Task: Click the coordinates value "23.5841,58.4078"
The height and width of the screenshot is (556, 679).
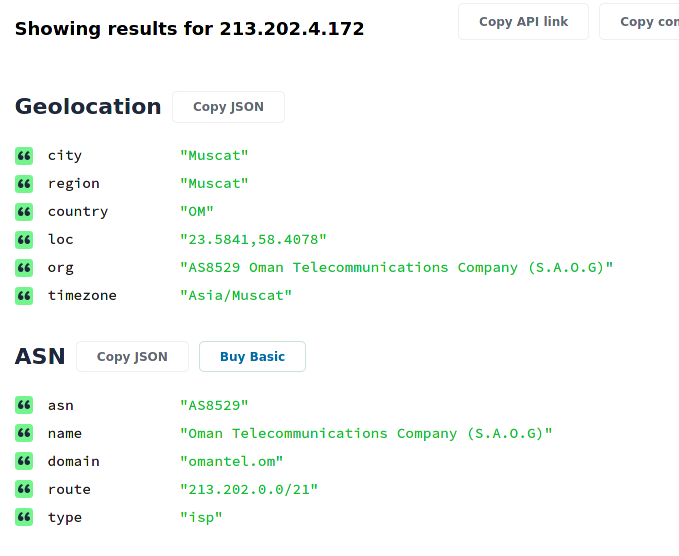Action: pyautogui.click(x=253, y=240)
